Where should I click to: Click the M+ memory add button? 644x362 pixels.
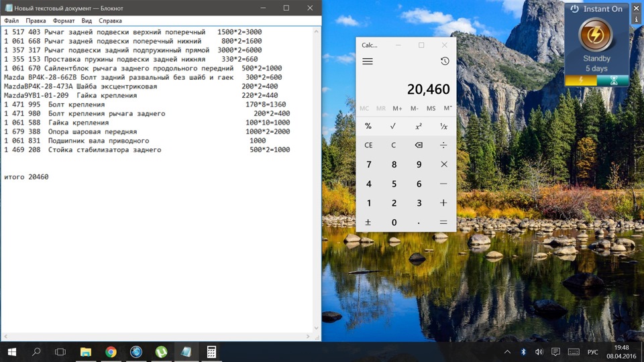pyautogui.click(x=397, y=109)
